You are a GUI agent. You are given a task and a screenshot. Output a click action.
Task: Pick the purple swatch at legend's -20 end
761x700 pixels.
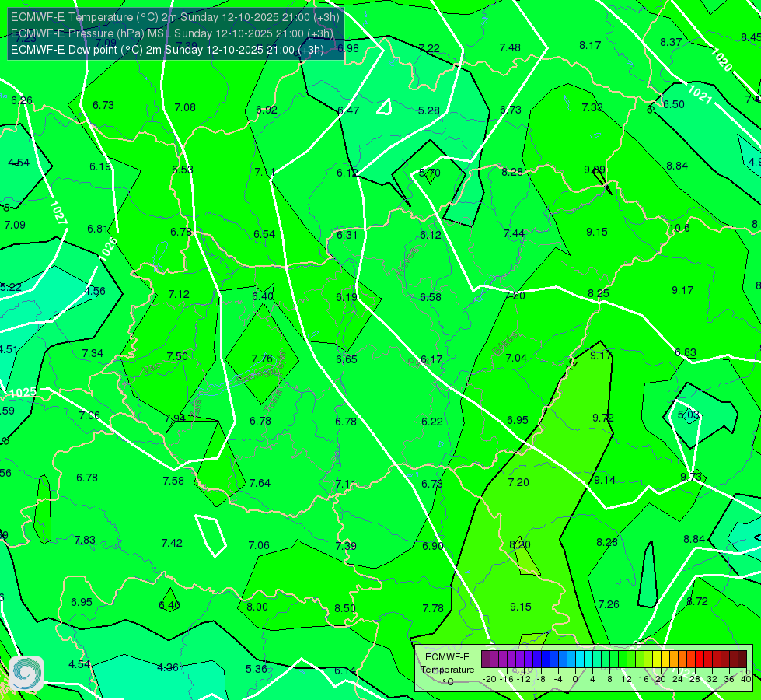486,660
